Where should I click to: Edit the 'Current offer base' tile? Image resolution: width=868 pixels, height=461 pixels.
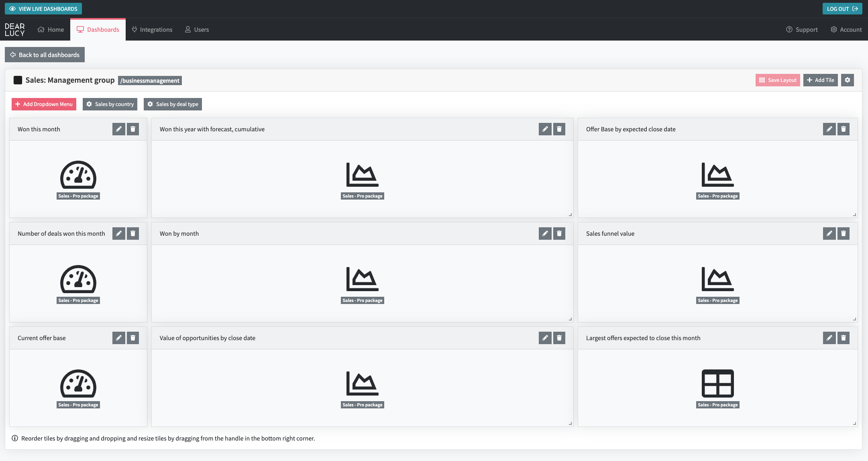(x=119, y=338)
